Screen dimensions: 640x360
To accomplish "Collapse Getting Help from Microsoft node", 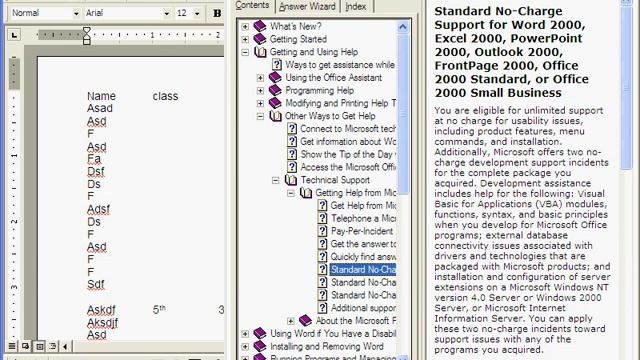I will 291,193.
